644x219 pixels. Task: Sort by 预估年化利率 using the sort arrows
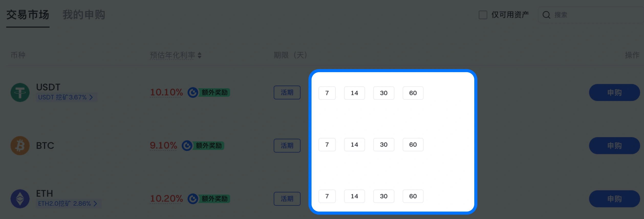coord(200,55)
